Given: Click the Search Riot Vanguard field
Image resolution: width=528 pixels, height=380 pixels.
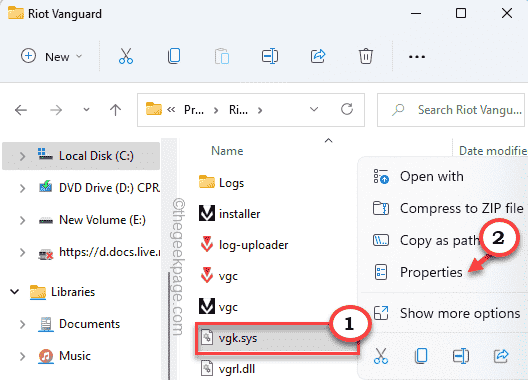Looking at the screenshot, I should point(451,110).
